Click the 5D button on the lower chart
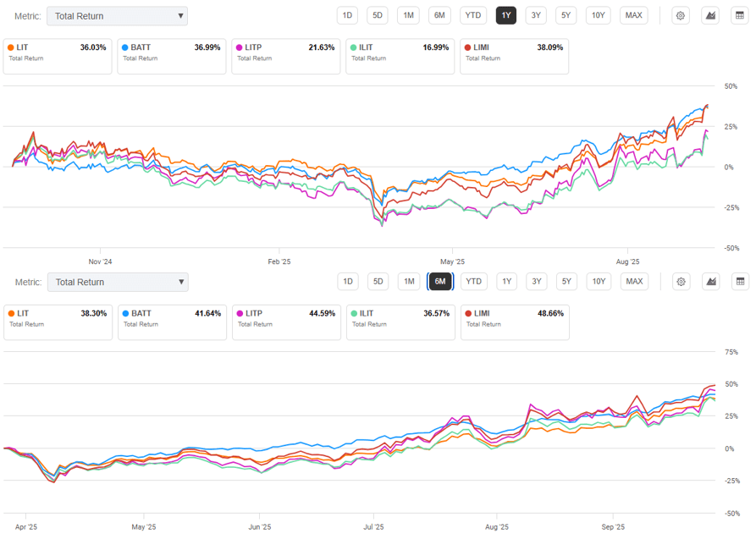The image size is (756, 550). coord(378,282)
